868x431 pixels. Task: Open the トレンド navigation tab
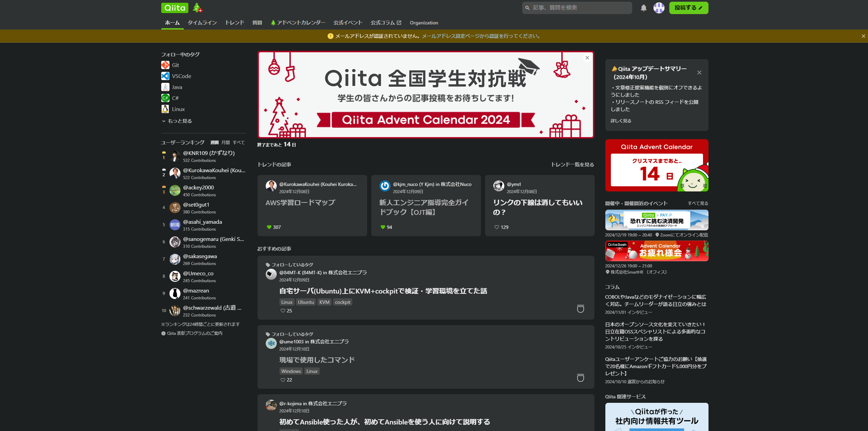tap(234, 23)
